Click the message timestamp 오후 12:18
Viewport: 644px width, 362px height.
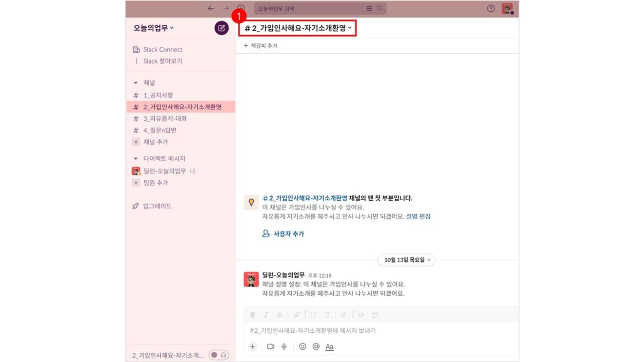coord(320,276)
